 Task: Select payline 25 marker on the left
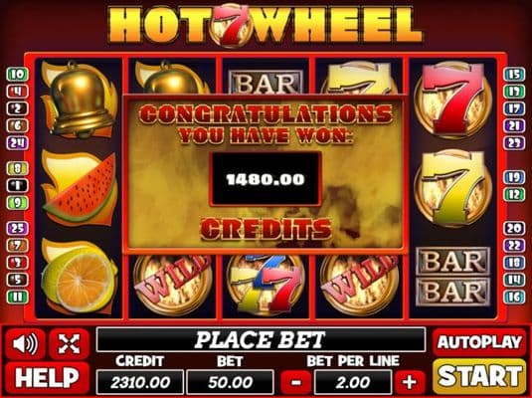click(x=17, y=228)
